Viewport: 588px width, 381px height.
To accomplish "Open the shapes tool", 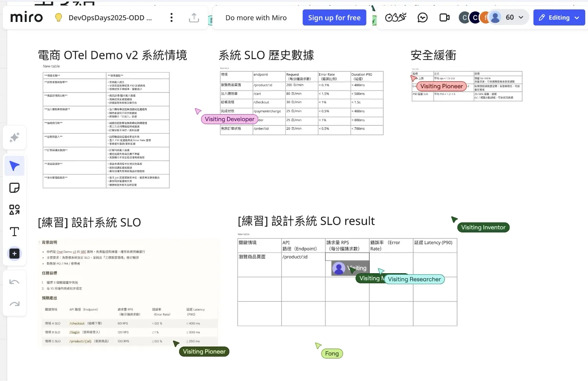I will pos(15,210).
